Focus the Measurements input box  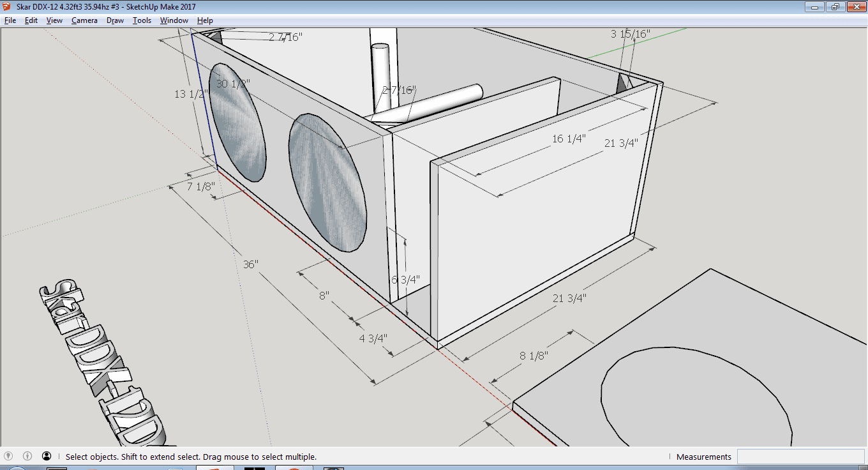(x=802, y=457)
